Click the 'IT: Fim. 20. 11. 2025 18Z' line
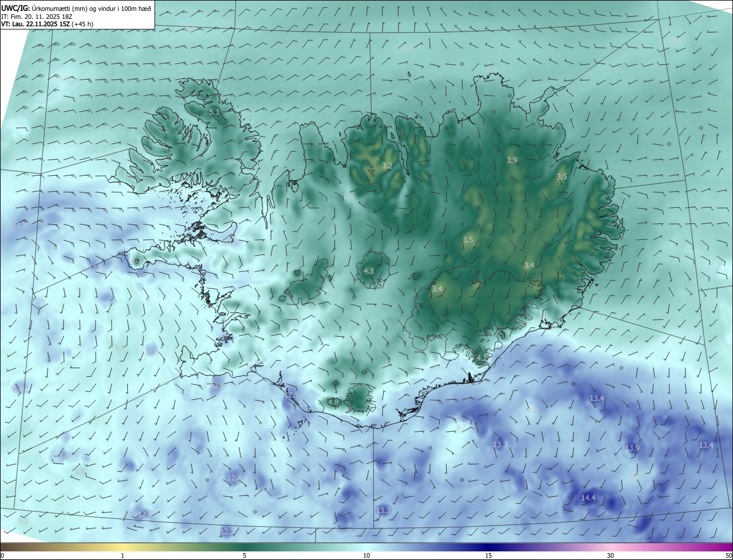This screenshot has width=733, height=560. click(36, 17)
